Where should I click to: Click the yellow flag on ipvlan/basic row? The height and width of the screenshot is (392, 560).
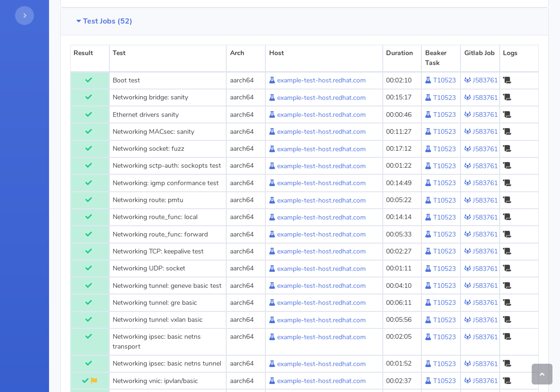coord(94,381)
